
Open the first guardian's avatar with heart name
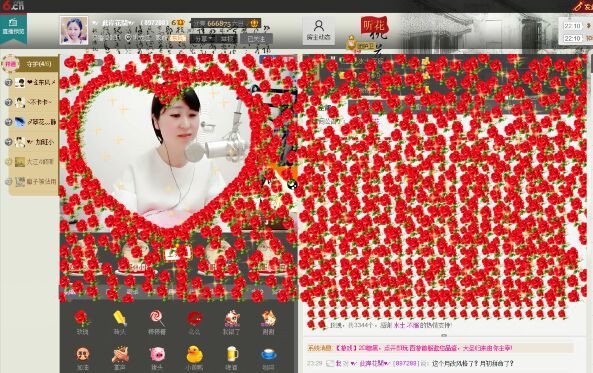click(20, 82)
